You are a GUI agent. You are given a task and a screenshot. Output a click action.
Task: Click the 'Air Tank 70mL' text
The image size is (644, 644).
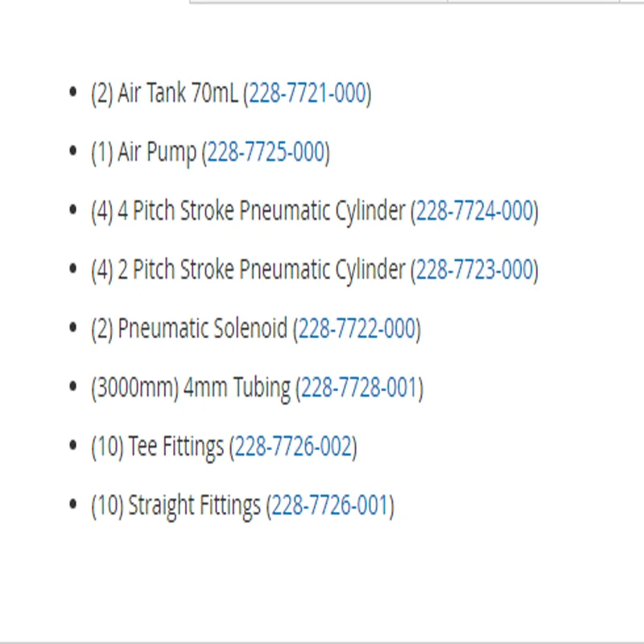point(178,93)
